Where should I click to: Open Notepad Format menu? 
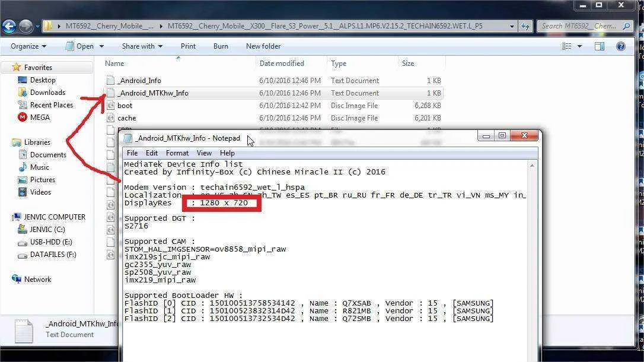177,153
